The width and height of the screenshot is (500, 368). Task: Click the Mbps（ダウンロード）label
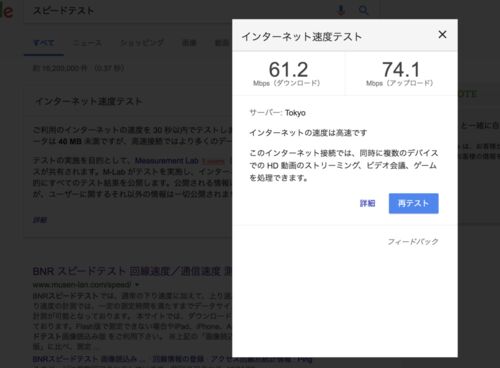pos(287,83)
